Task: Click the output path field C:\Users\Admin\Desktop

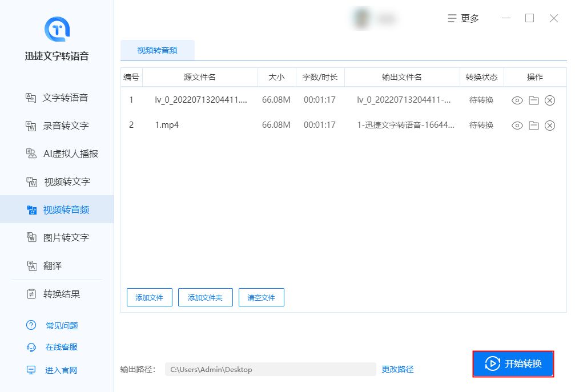Action: (x=271, y=369)
